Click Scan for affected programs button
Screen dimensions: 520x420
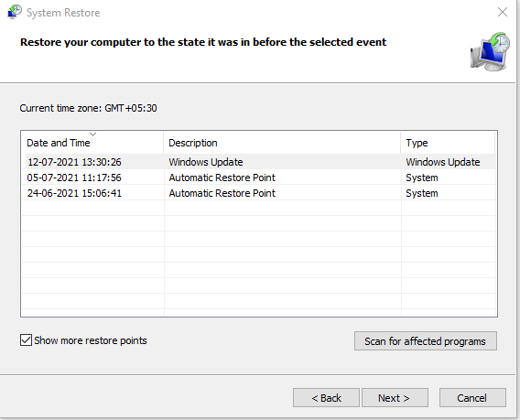tap(426, 341)
